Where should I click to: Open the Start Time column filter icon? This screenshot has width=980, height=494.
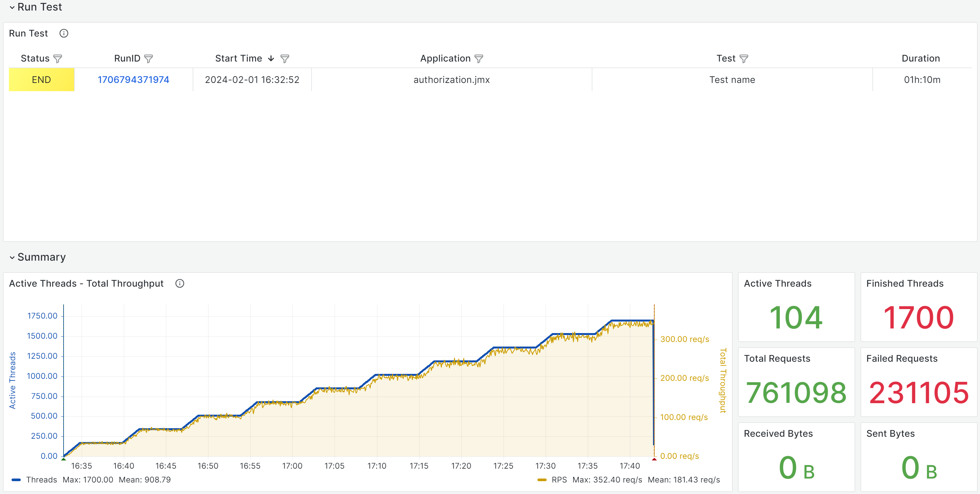(x=285, y=59)
